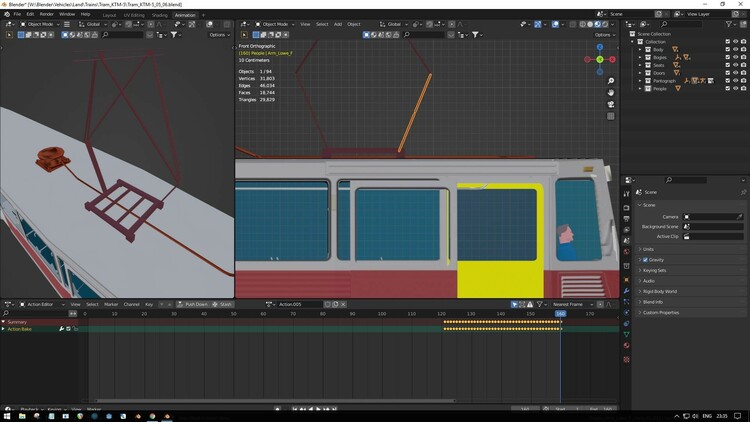Toggle camera view icon in viewport

point(611,104)
